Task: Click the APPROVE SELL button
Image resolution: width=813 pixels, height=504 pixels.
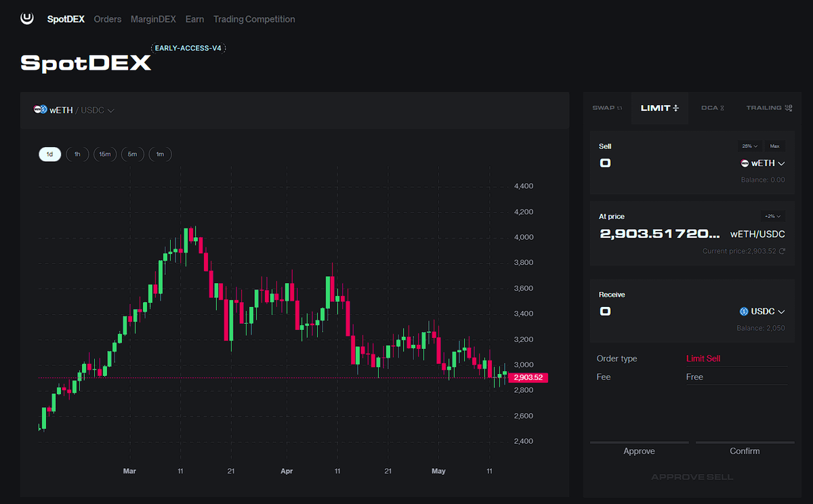Action: click(x=692, y=476)
